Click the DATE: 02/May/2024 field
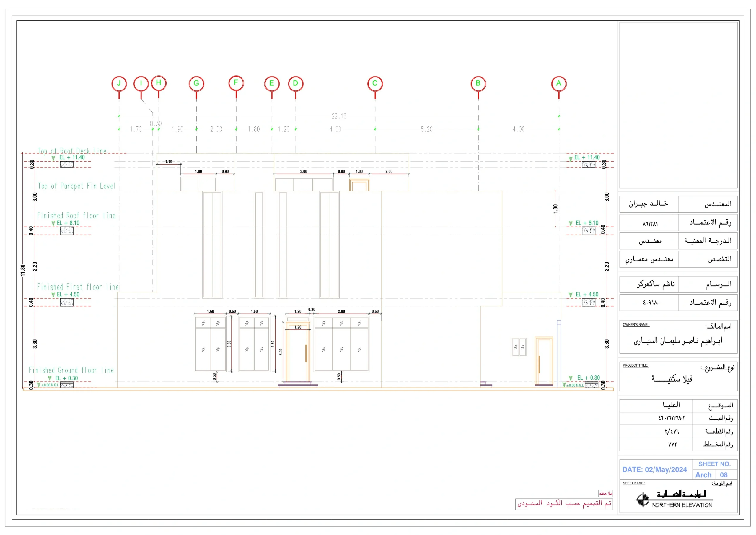 tap(654, 470)
